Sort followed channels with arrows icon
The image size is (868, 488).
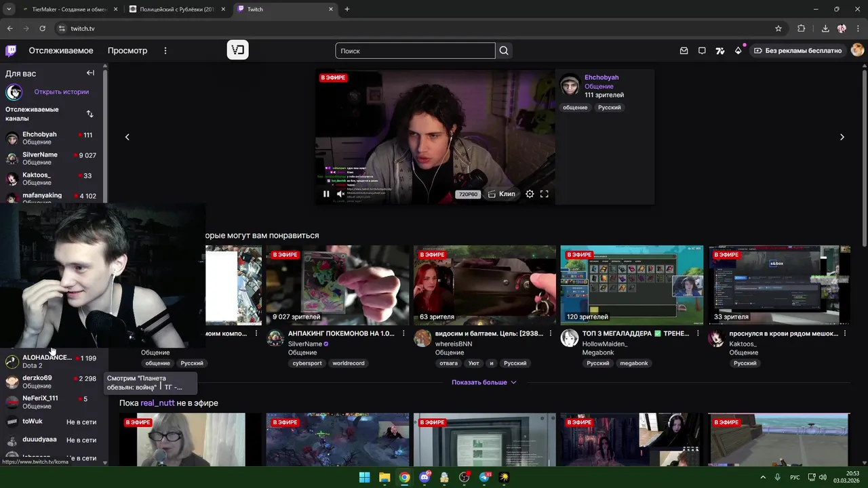coord(90,114)
